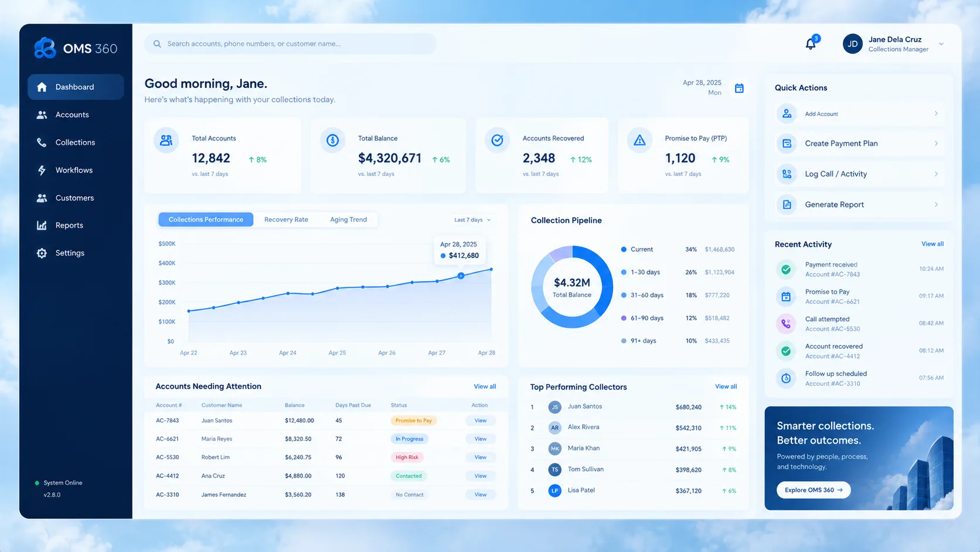The image size is (980, 552).
Task: Click the OMS 360 logo
Action: coord(76,48)
